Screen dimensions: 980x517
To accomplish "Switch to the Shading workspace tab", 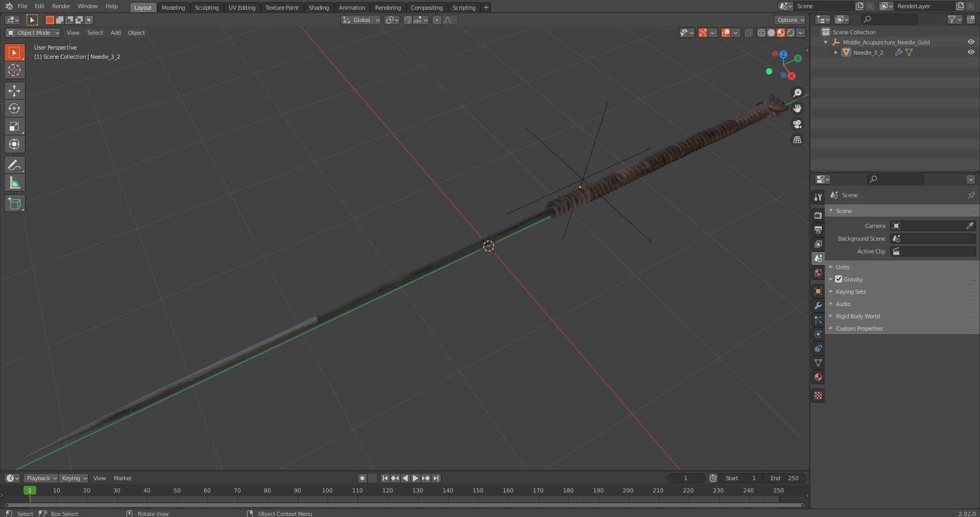I will pos(318,8).
